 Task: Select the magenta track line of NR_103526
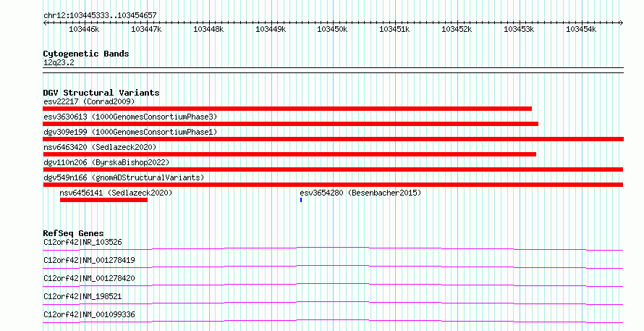(333, 248)
